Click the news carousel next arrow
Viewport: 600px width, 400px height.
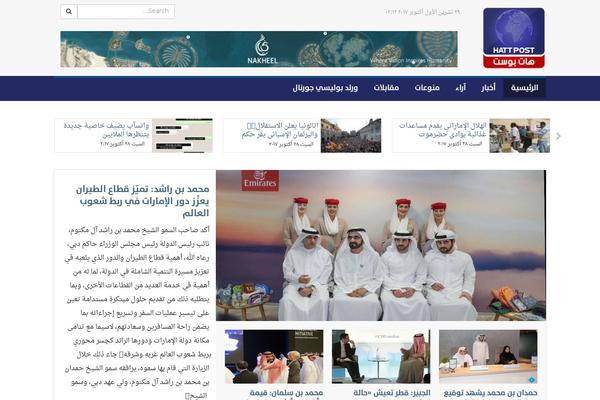558,136
